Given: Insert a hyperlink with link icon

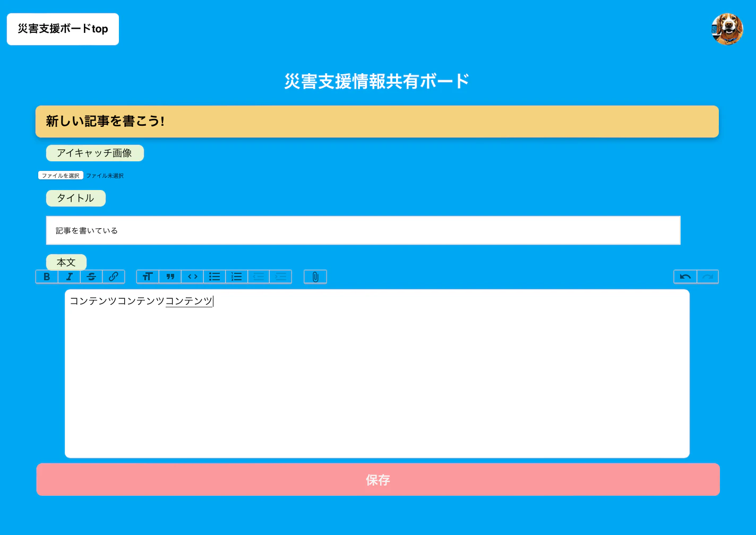Looking at the screenshot, I should (114, 277).
